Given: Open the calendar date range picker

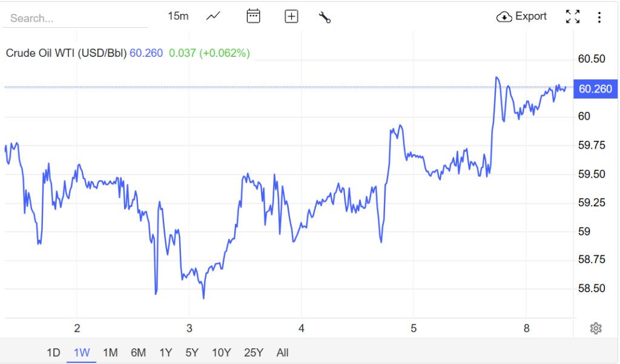Looking at the screenshot, I should tap(253, 16).
